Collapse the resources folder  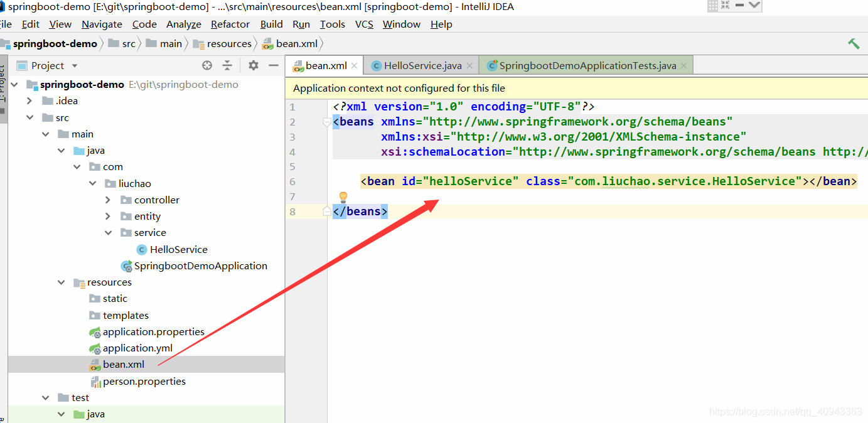point(61,282)
